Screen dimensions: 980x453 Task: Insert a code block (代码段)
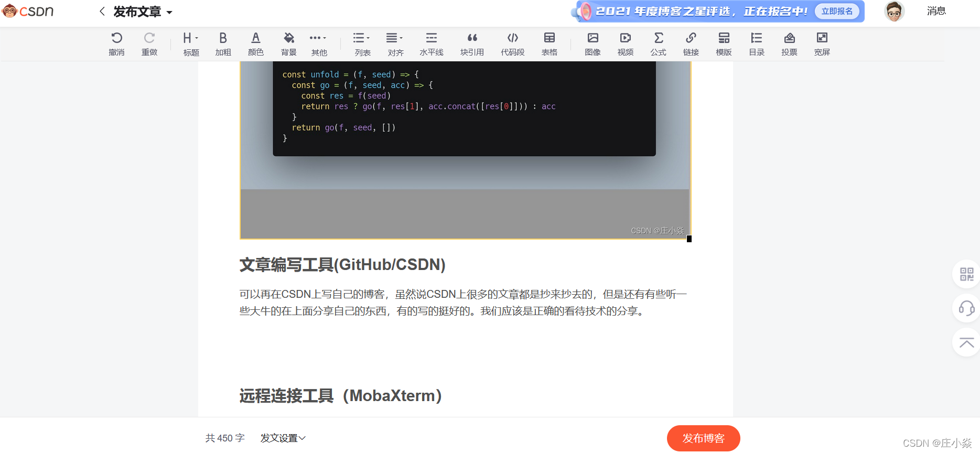[x=513, y=44]
